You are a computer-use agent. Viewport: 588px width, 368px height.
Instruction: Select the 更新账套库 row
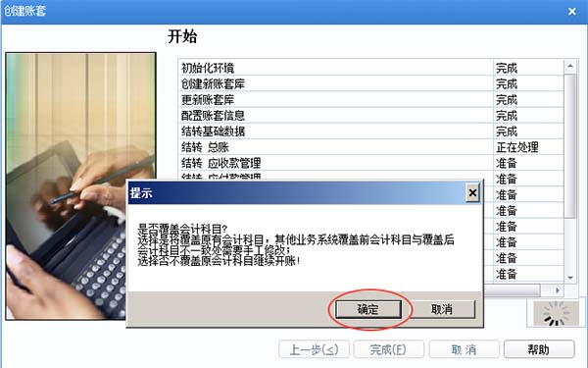pos(370,99)
